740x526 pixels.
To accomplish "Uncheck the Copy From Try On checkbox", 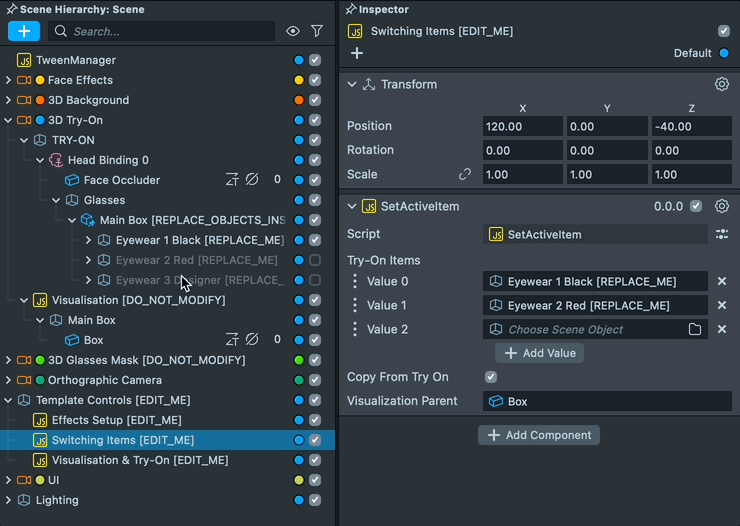I will pos(491,377).
